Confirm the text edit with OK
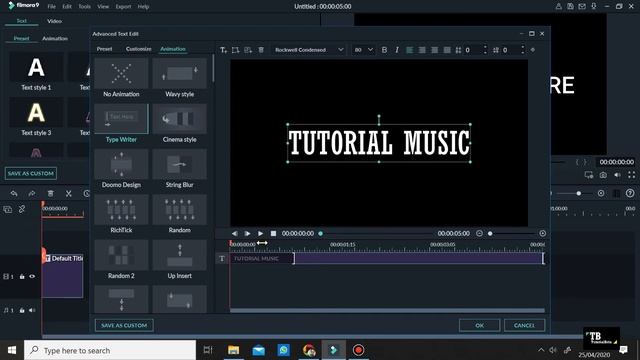Viewport: 640px width, 360px height. tap(480, 325)
